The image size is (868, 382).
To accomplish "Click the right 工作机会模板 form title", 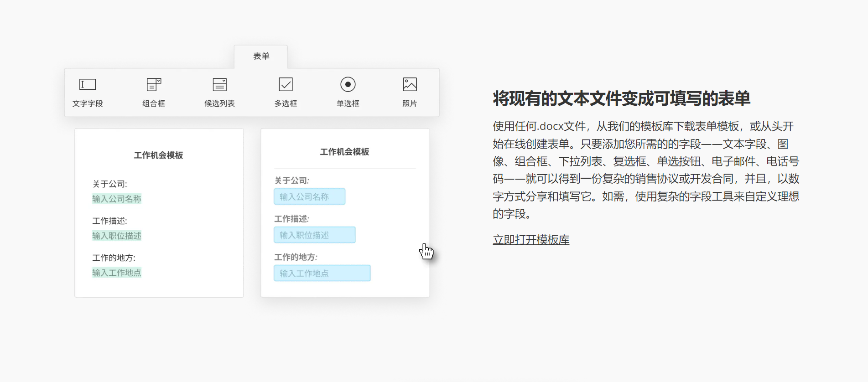I will point(344,152).
